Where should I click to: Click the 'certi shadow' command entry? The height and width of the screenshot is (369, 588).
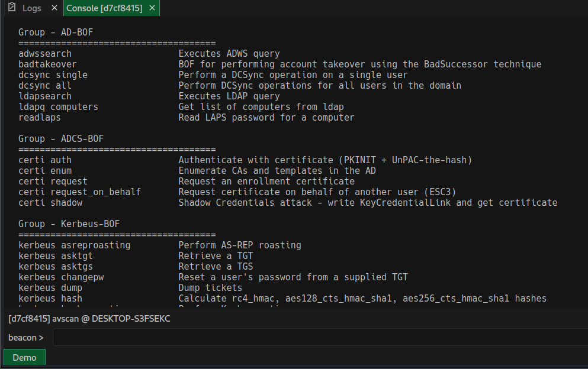pos(50,203)
